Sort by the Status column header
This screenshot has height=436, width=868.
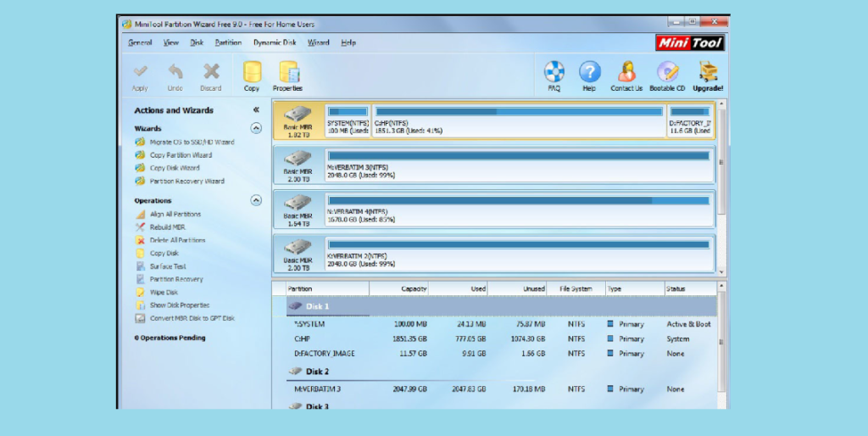click(x=690, y=288)
